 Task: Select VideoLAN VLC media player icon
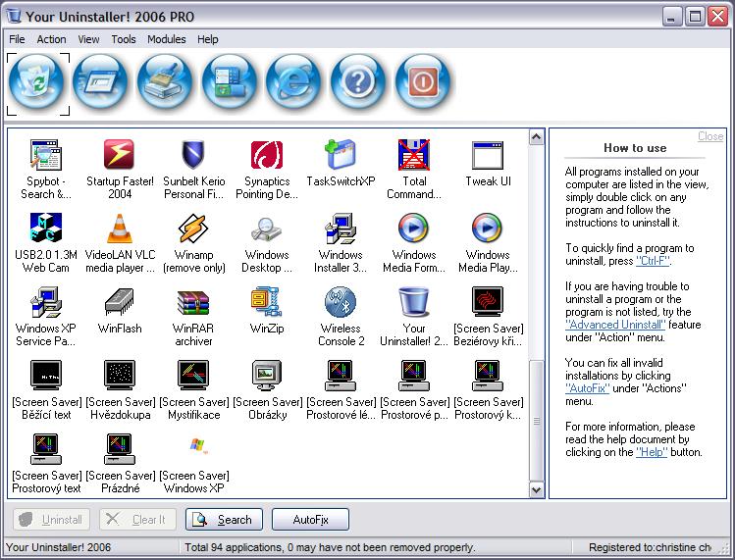pos(120,228)
